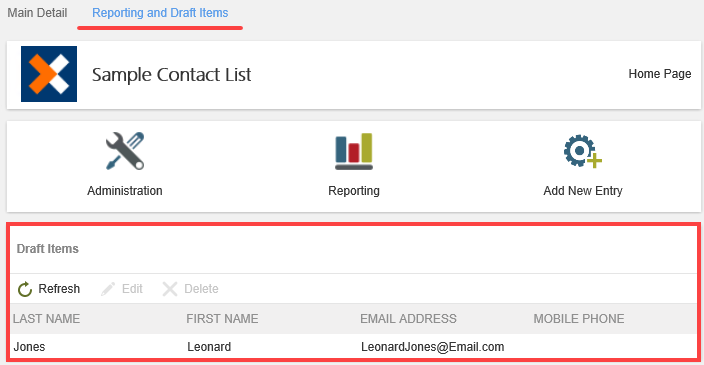This screenshot has width=704, height=365.
Task: Open the Home Page link
Action: pyautogui.click(x=660, y=74)
